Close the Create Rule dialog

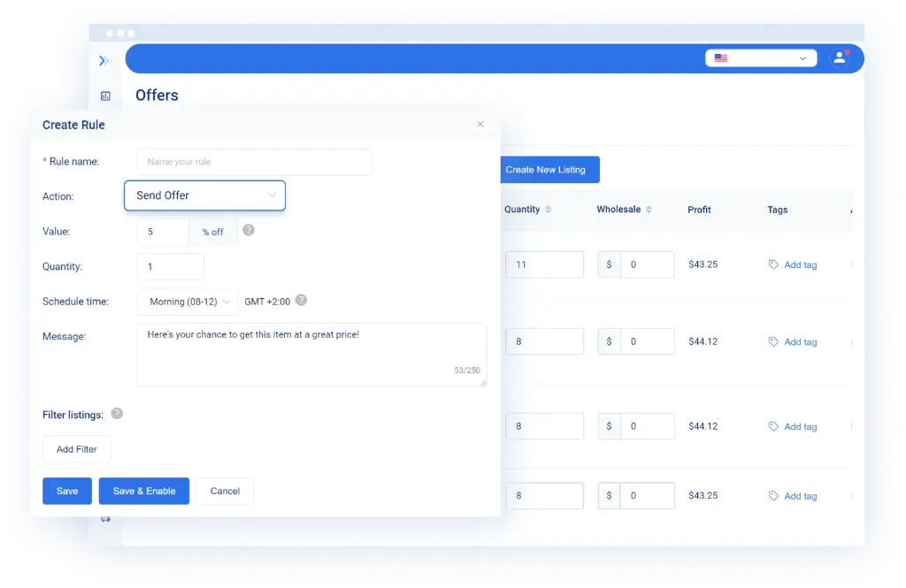[480, 125]
